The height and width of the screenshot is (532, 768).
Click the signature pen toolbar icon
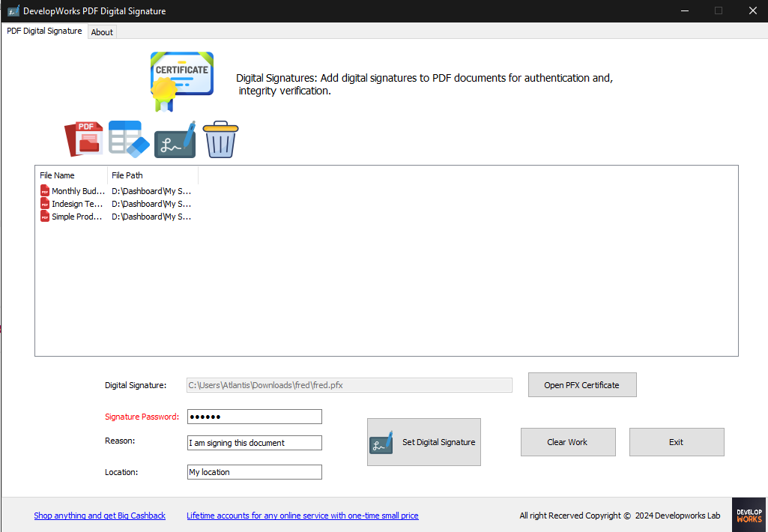point(175,139)
